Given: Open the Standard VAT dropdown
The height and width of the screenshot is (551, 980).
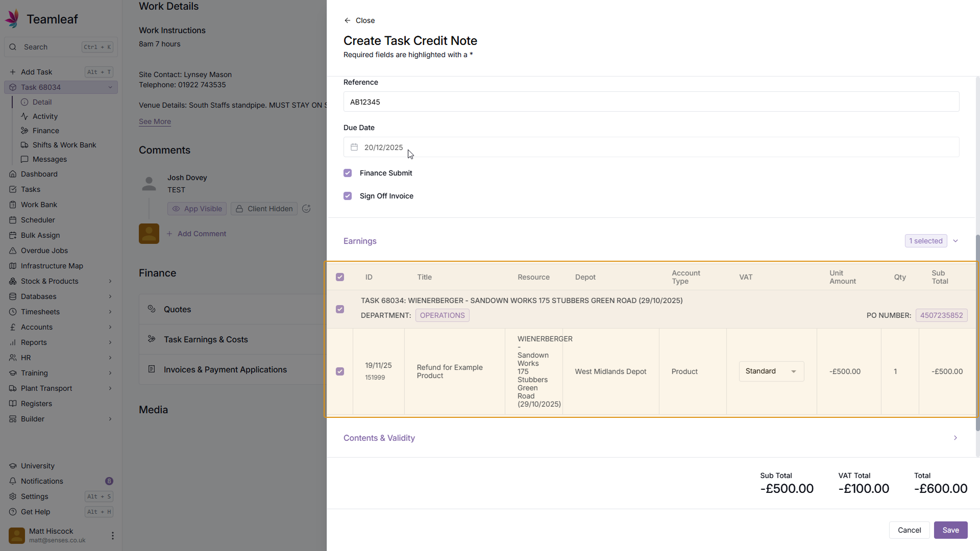Looking at the screenshot, I should coord(771,371).
